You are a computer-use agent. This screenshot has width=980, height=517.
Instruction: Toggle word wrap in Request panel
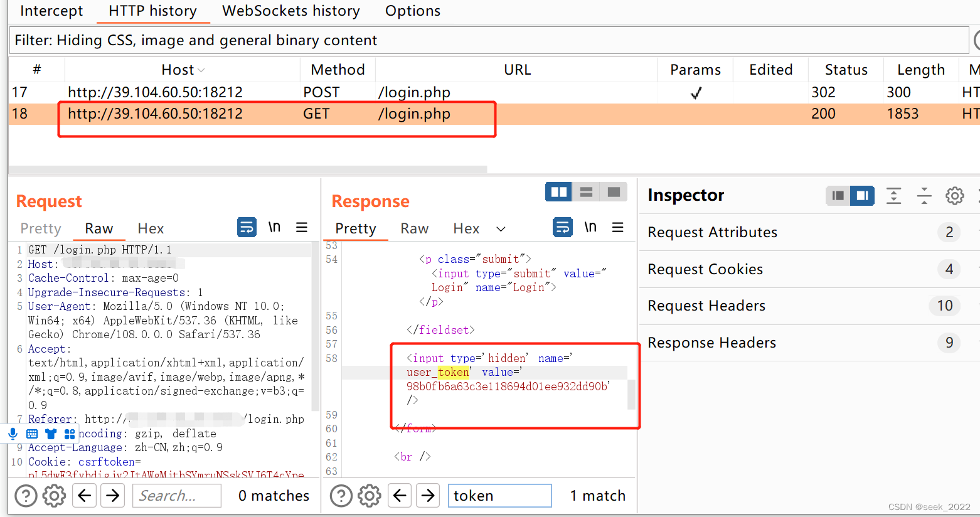(247, 227)
